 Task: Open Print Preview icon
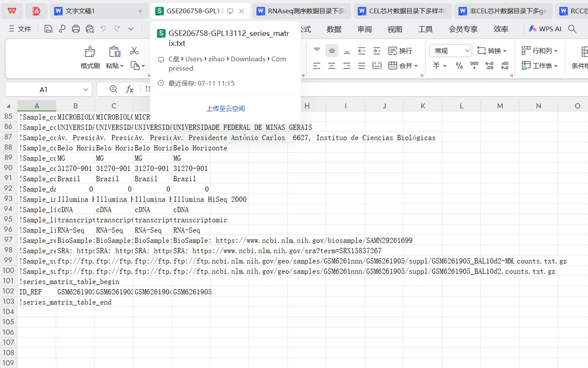[90, 29]
